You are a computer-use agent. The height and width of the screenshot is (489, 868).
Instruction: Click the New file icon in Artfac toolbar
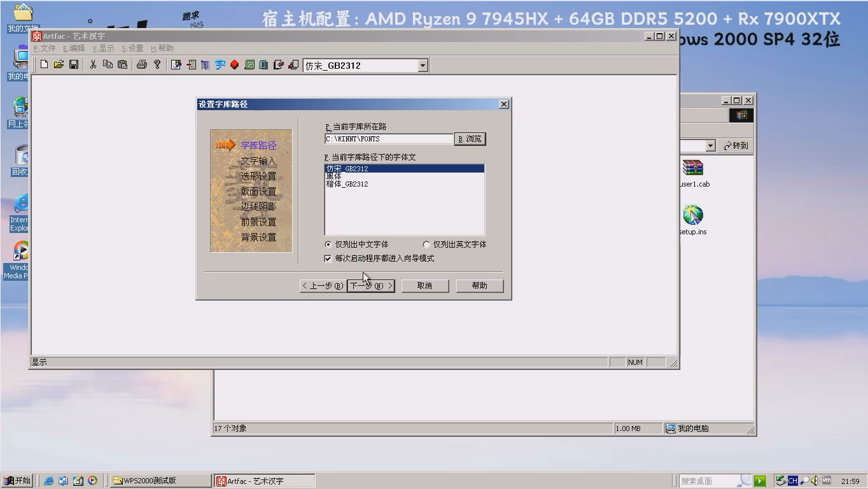point(44,64)
